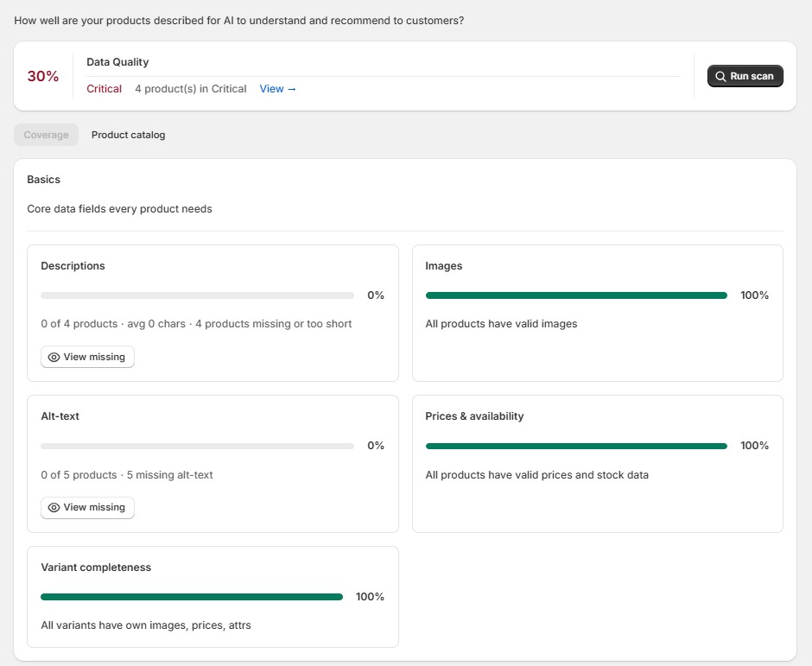Image resolution: width=812 pixels, height=666 pixels.
Task: Run a new data quality scan
Action: (745, 76)
